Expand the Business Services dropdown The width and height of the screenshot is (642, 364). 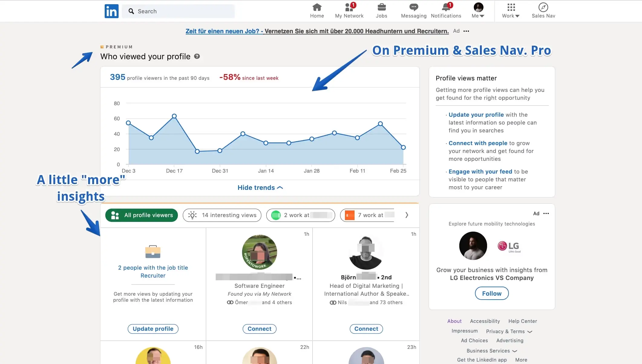491,351
